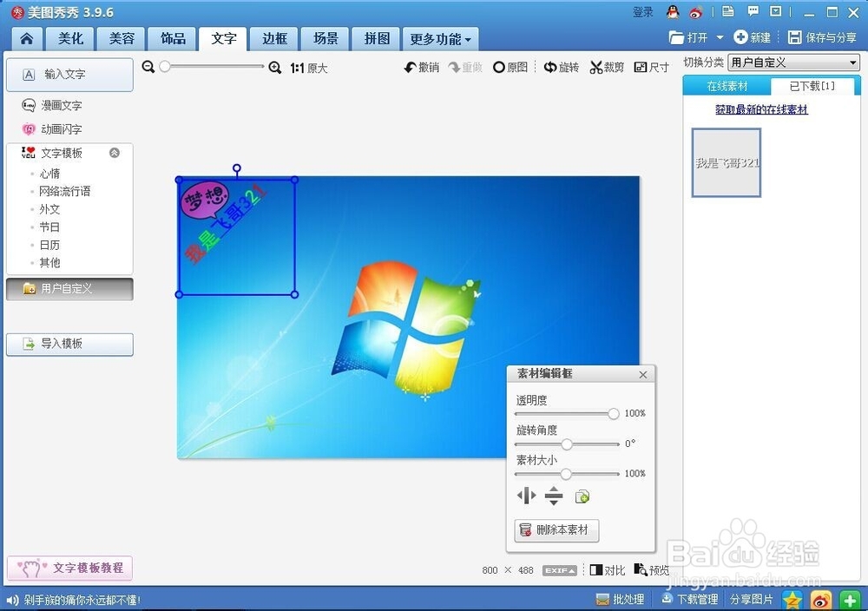The height and width of the screenshot is (611, 868).
Task: Open the 切换分类 combo box
Action: coord(793,62)
